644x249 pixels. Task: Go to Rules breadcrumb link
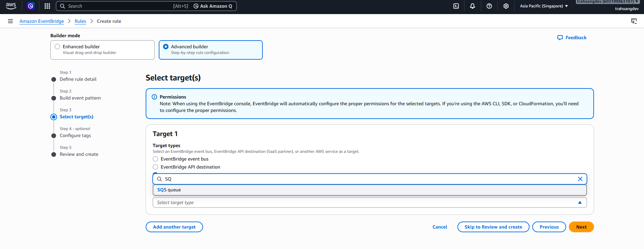(x=80, y=21)
